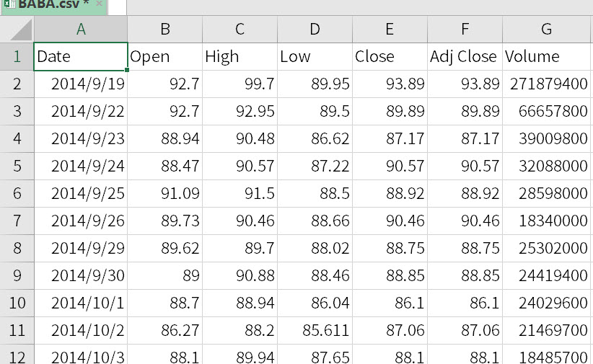Select the cell with date 2014/10/1

(x=81, y=303)
